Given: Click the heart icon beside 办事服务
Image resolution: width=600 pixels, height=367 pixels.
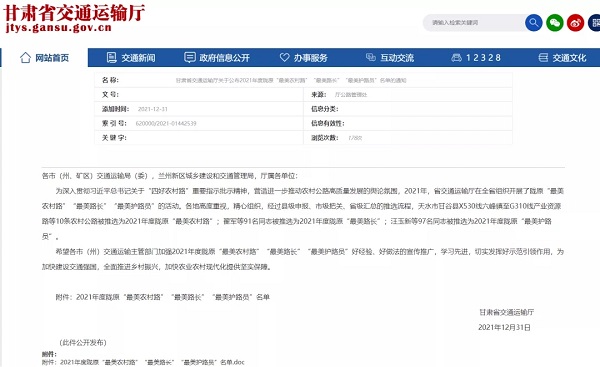Looking at the screenshot, I should click(284, 57).
